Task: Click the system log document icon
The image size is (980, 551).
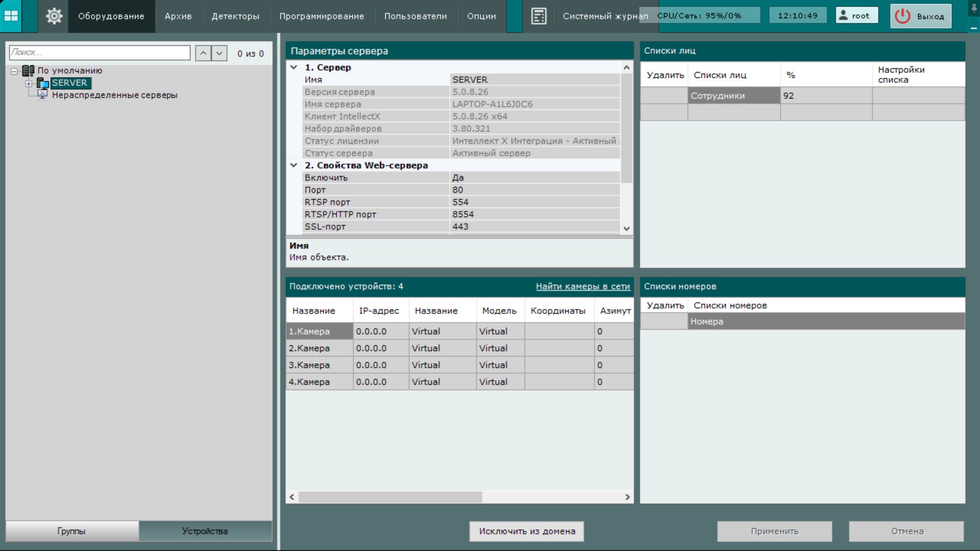Action: click(538, 16)
